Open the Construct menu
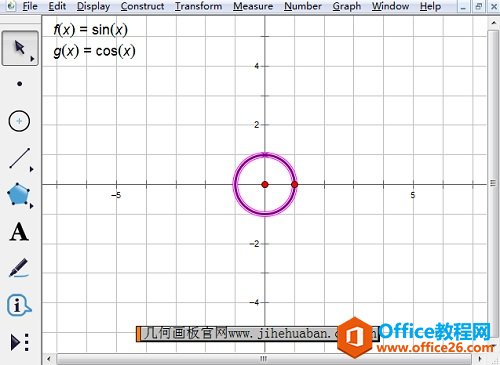500x365 pixels. (x=142, y=6)
